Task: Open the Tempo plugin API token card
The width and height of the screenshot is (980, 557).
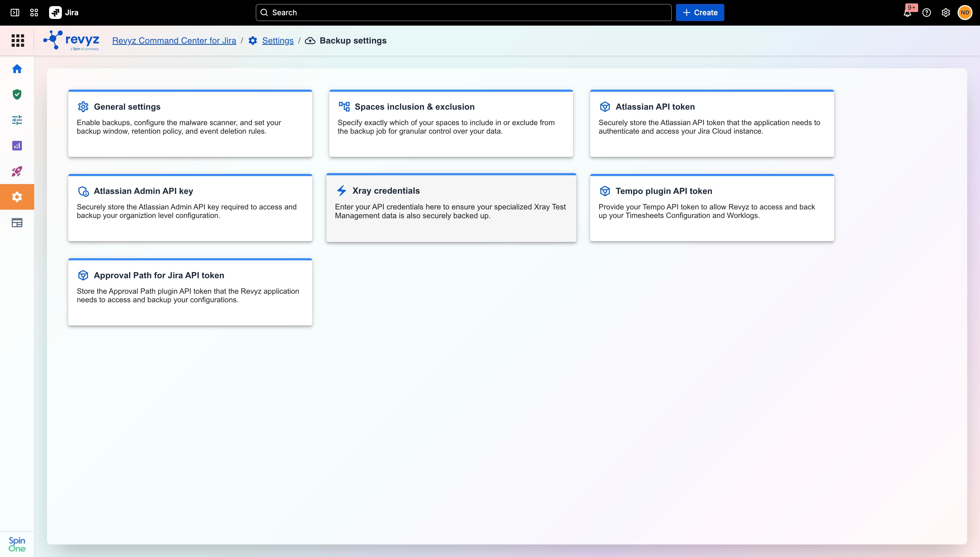Action: [x=711, y=208]
